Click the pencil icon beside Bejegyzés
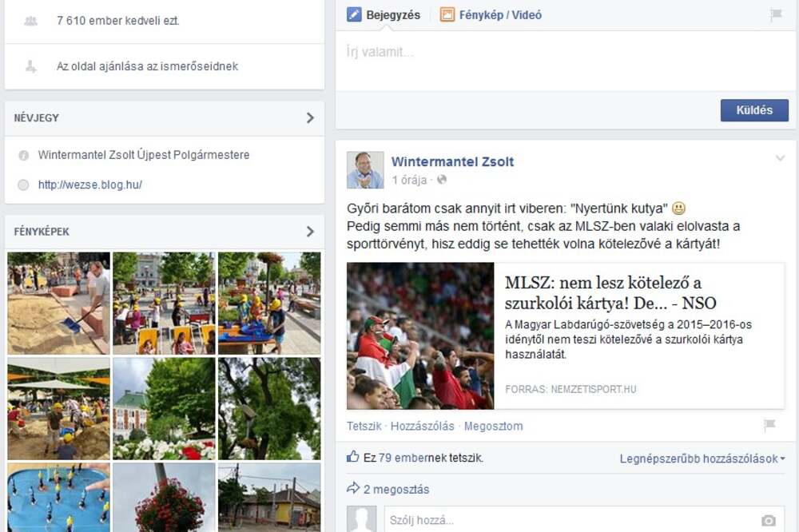This screenshot has height=532, width=799. [354, 14]
